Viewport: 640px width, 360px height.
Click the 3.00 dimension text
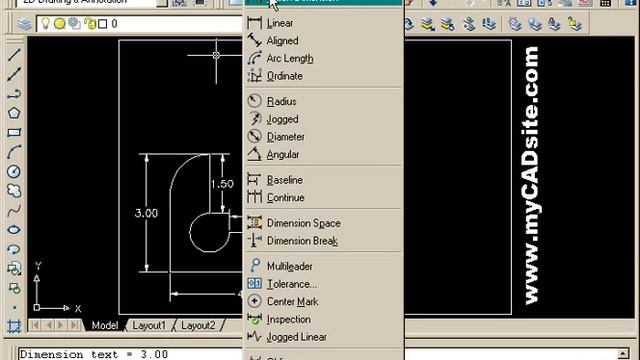coord(146,213)
